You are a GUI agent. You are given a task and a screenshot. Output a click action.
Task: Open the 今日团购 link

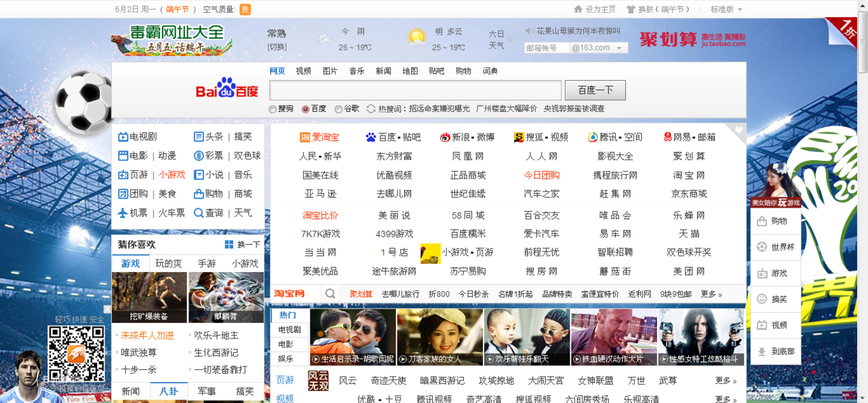click(x=542, y=175)
